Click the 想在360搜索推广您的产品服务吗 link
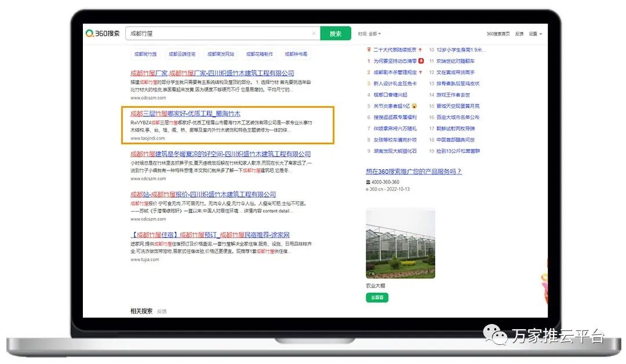626x364 pixels. point(413,172)
